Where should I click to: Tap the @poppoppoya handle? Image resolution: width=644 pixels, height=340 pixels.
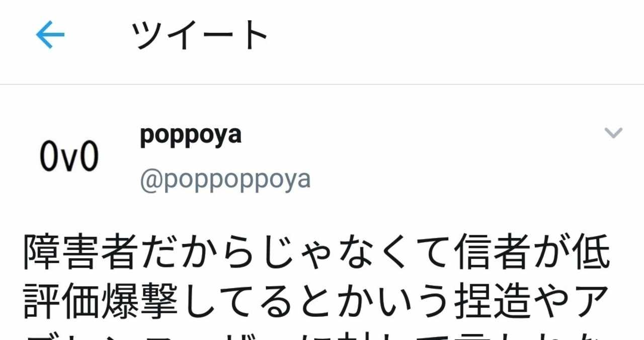click(225, 180)
